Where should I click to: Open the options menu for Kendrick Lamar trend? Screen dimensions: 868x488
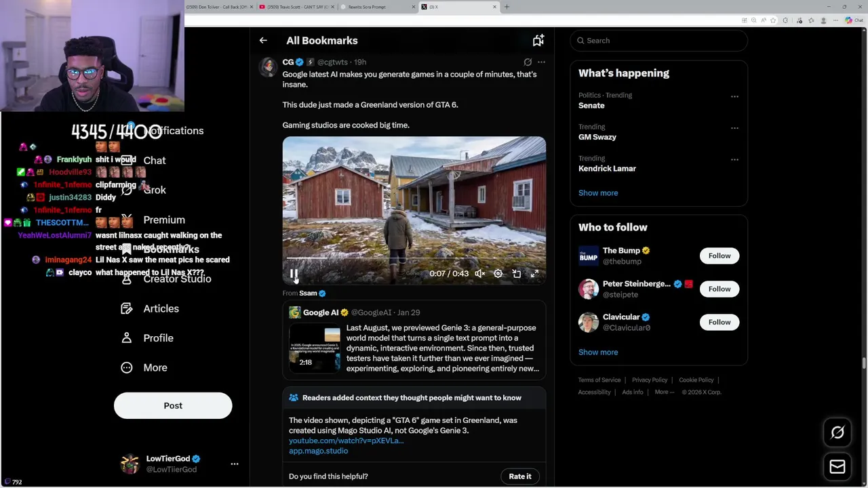tap(734, 160)
